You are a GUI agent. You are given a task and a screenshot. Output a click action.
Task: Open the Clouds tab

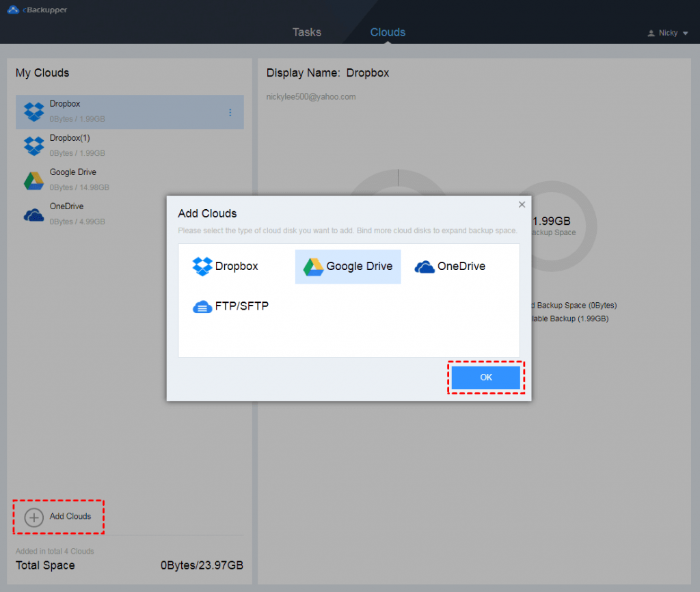point(388,32)
